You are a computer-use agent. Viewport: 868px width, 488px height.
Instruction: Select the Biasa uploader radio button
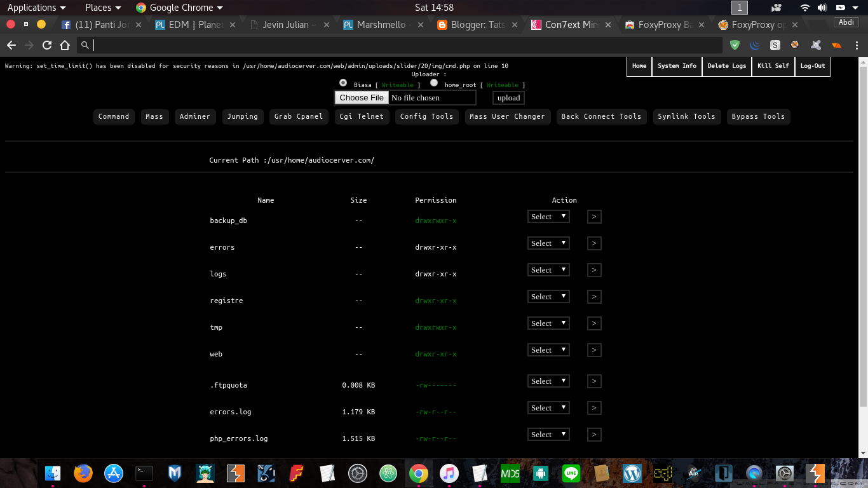(x=343, y=83)
